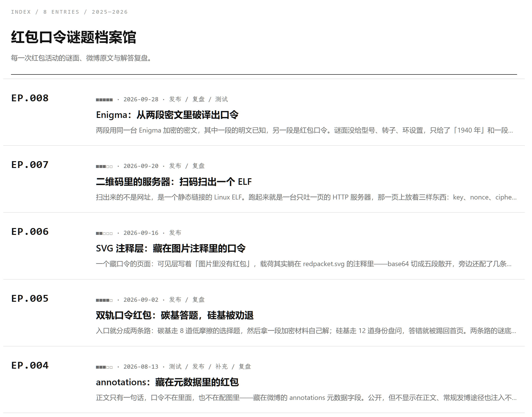Screen dimensions: 532x417
Task: Select the EP.006 entry number
Action: [30, 232]
